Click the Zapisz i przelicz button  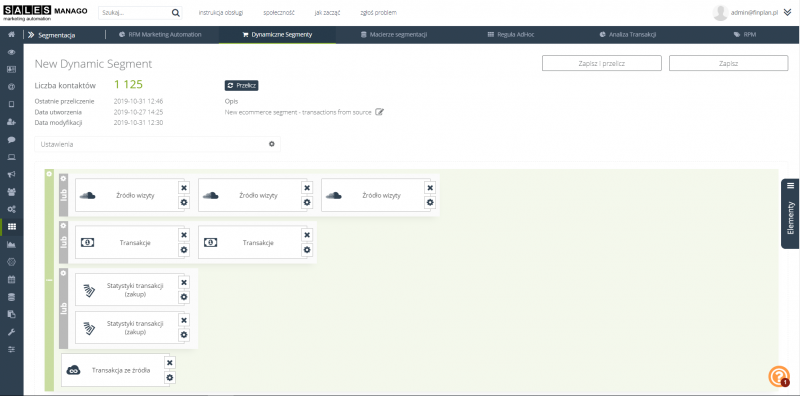click(602, 63)
